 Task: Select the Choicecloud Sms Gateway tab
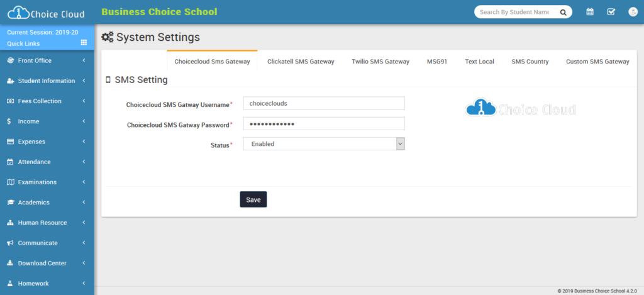coord(212,62)
